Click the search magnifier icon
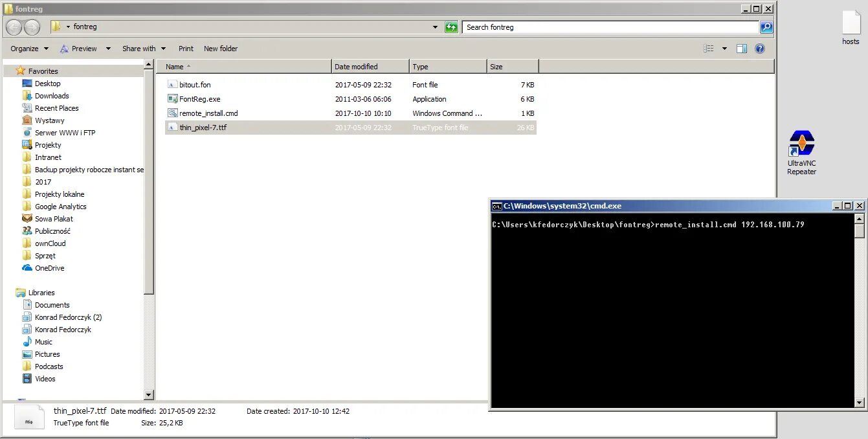The image size is (868, 439). (766, 27)
